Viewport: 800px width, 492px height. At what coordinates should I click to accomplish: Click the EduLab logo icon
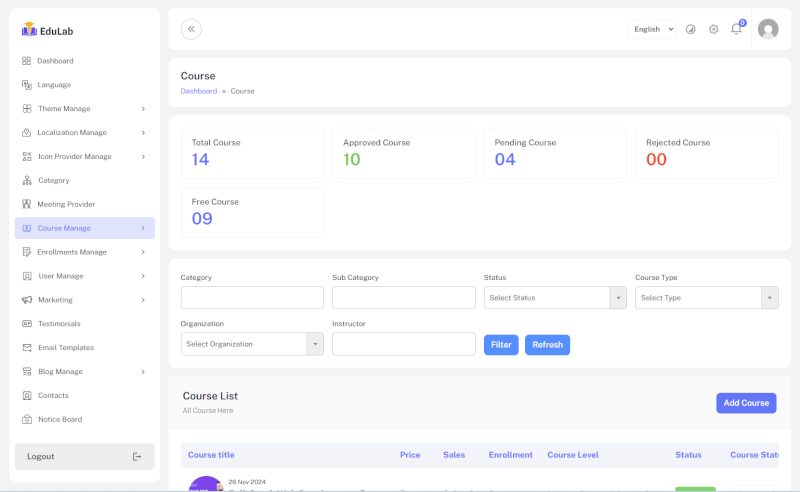pos(29,30)
